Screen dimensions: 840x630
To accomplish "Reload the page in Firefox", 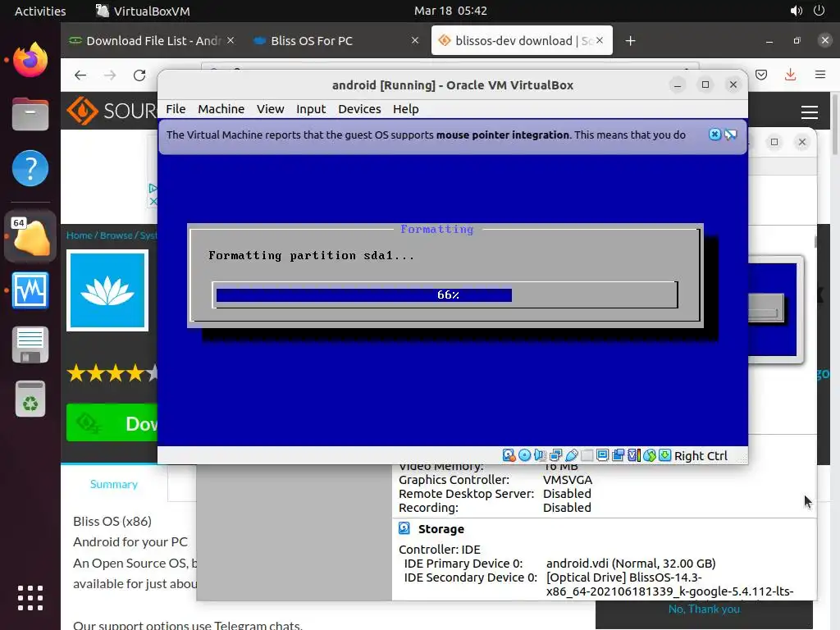I will pyautogui.click(x=139, y=75).
